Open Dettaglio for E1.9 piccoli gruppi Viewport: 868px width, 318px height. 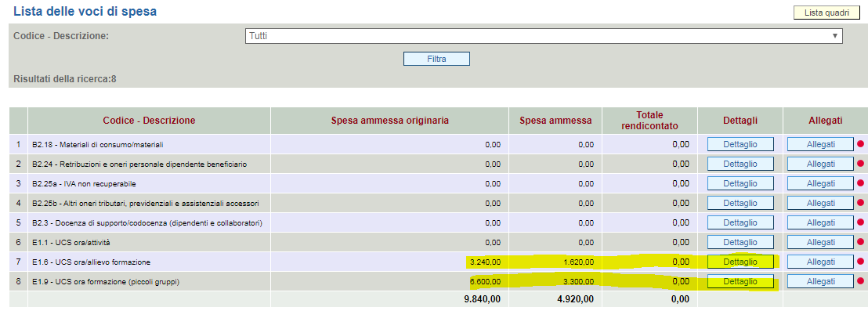coord(740,281)
